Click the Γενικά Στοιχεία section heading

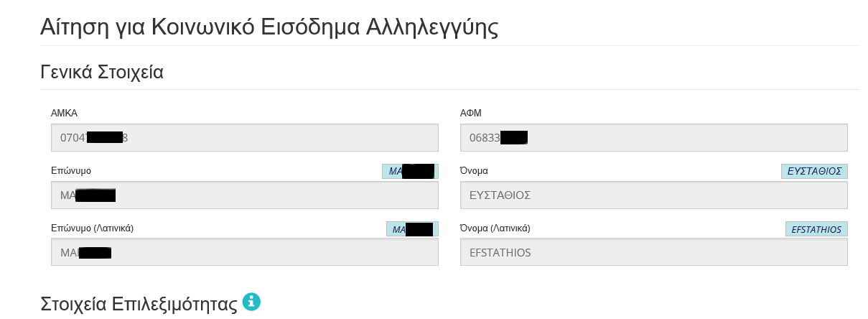[x=102, y=73]
